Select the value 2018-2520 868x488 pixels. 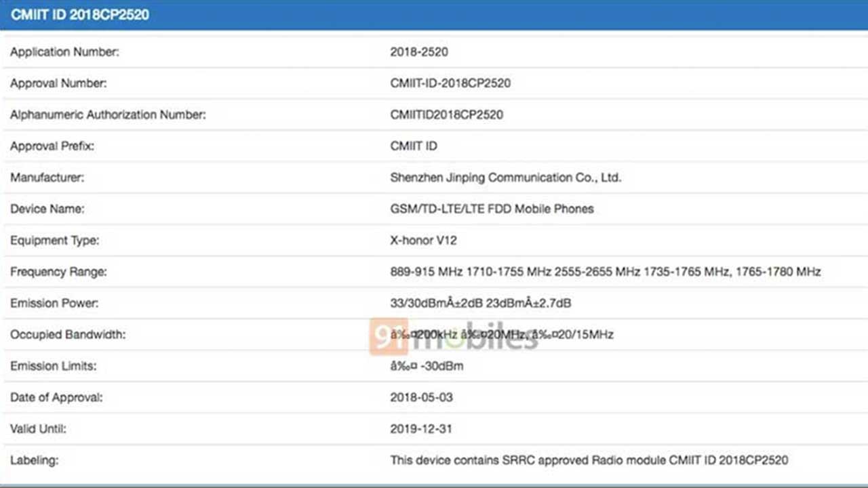point(418,52)
